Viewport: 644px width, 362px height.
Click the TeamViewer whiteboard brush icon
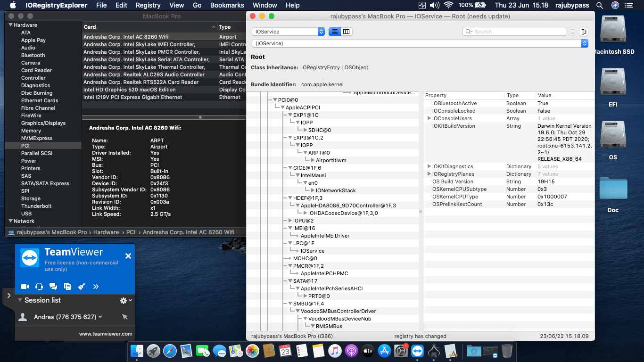click(82, 286)
